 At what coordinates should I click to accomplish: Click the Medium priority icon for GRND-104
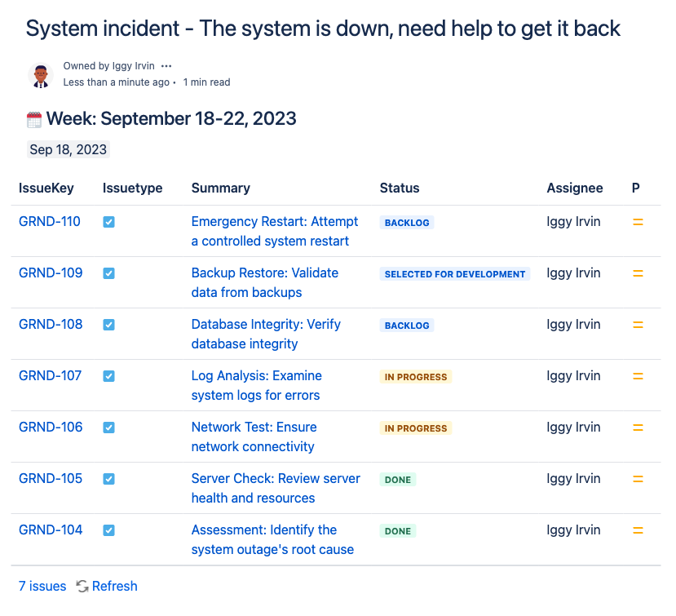pos(637,530)
